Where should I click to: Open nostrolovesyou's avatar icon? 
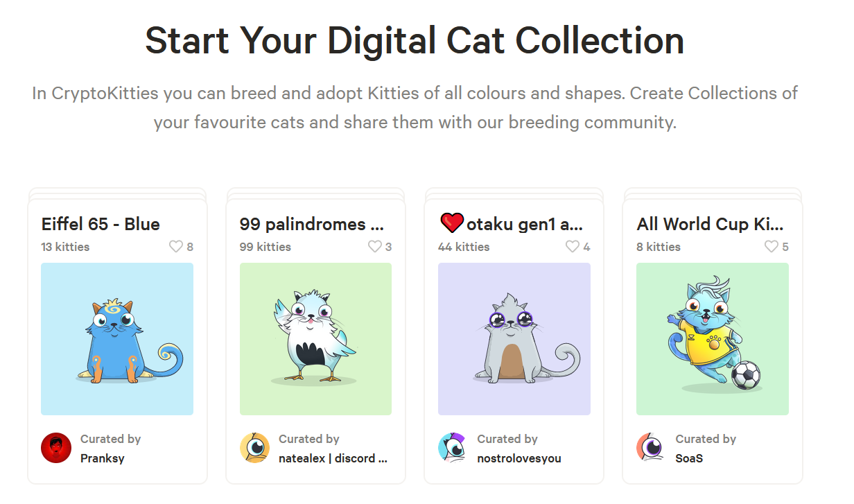point(453,448)
